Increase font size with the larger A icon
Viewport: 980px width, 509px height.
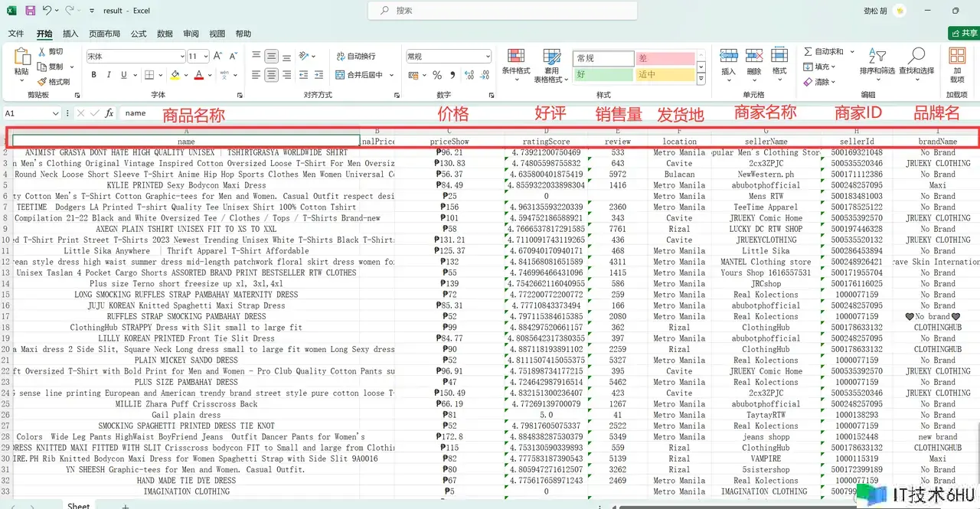pos(217,56)
